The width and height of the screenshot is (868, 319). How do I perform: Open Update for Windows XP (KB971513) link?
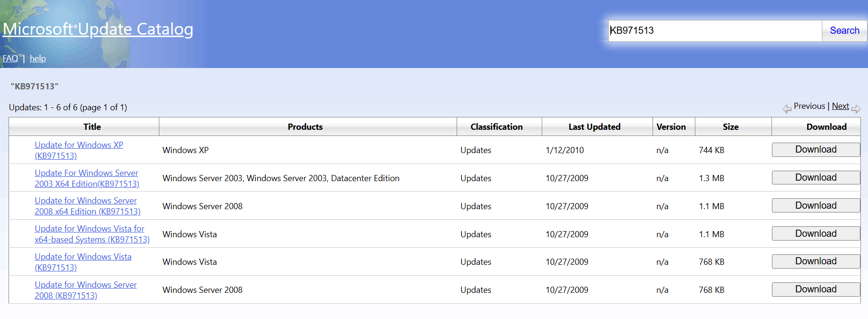[x=79, y=150]
